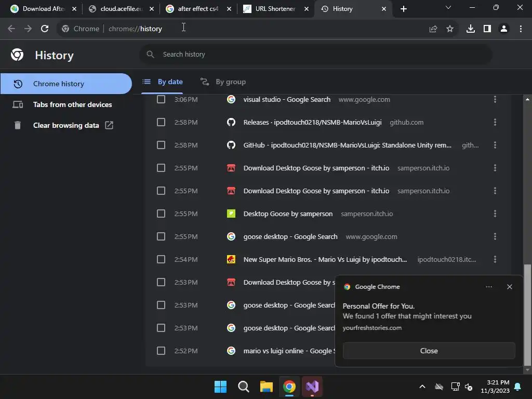This screenshot has height=399, width=532.
Task: Open the Chrome downloads icon
Action: (x=470, y=29)
